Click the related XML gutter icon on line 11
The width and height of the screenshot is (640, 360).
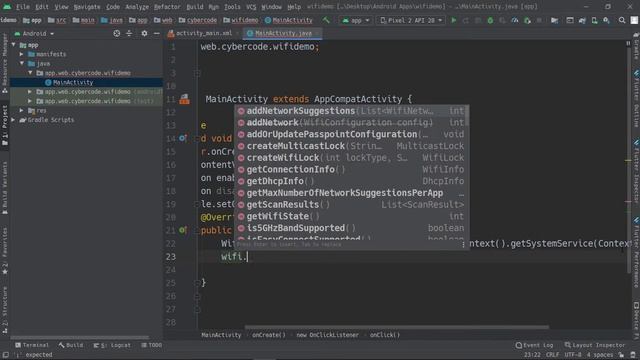[x=184, y=99]
